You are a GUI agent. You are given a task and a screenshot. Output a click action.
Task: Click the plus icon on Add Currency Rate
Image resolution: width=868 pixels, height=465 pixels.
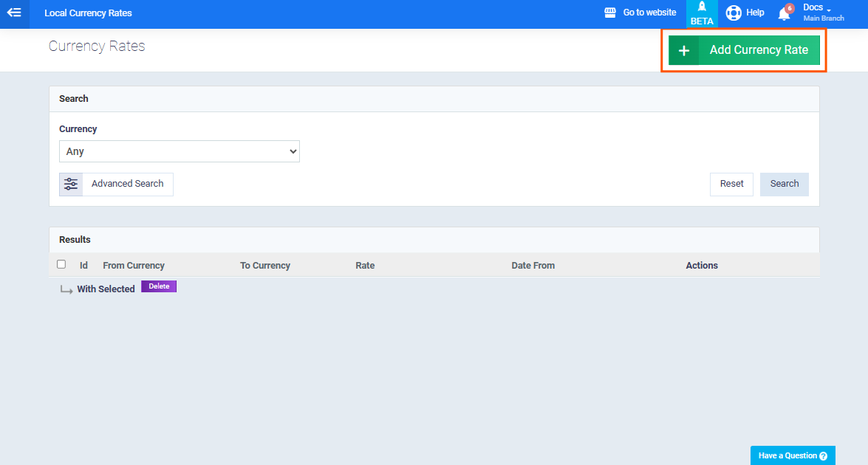pyautogui.click(x=684, y=50)
